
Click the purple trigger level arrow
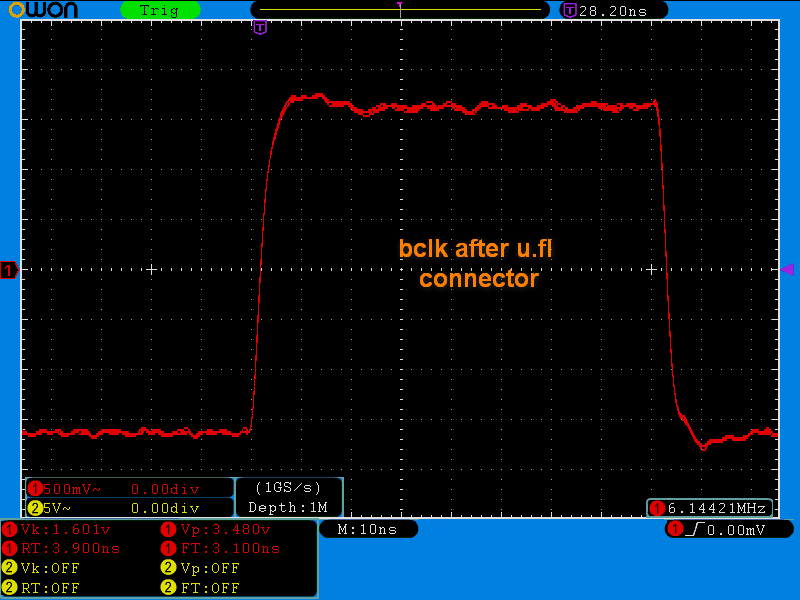point(787,269)
